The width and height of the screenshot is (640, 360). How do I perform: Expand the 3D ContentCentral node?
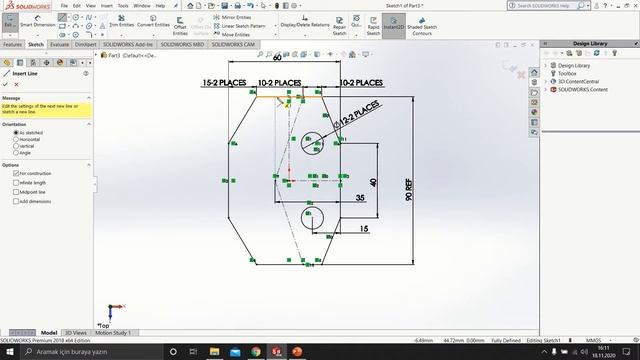click(546, 81)
